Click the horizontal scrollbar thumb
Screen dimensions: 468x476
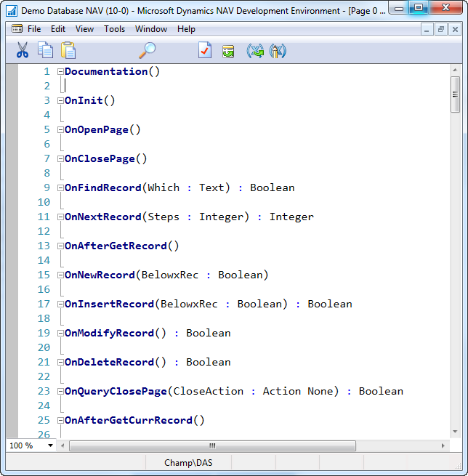tap(212, 445)
